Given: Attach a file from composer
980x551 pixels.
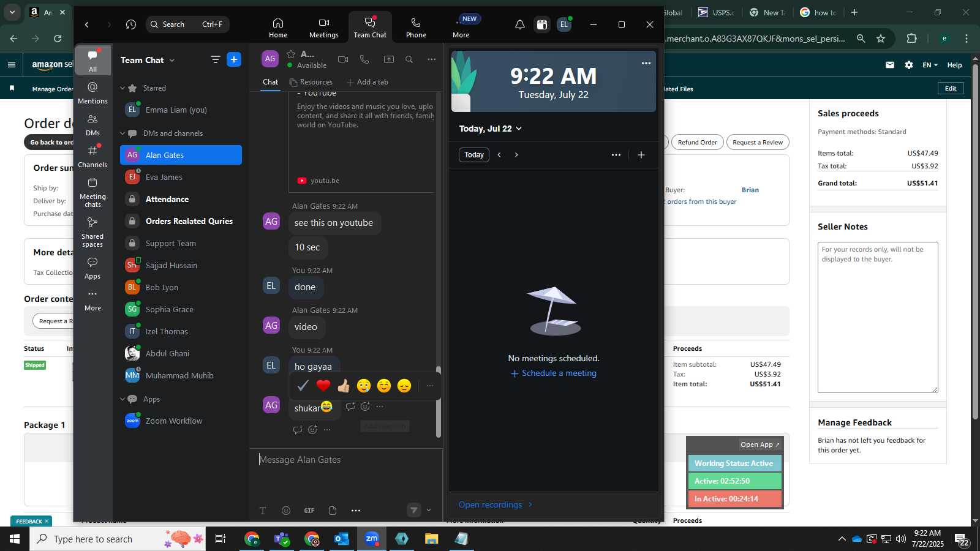Looking at the screenshot, I should tap(333, 511).
